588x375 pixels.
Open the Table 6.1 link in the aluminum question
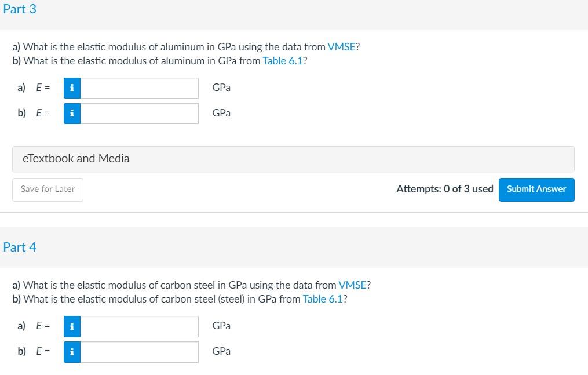click(x=283, y=61)
